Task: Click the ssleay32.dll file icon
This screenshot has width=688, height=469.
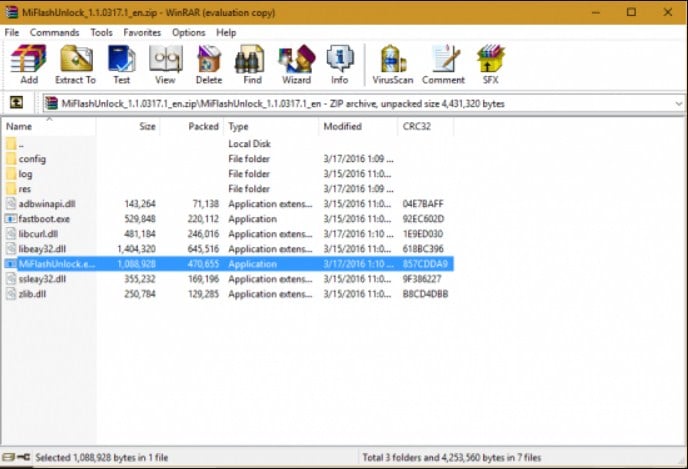Action: [x=11, y=279]
